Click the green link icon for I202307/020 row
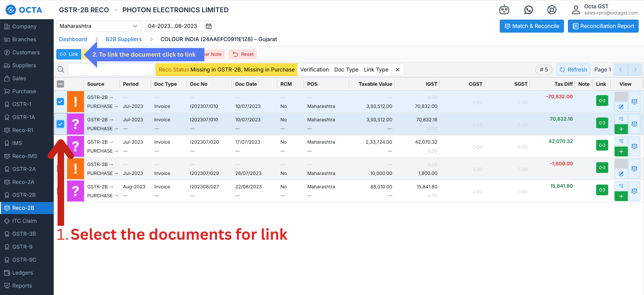644x295 pixels. pos(602,145)
